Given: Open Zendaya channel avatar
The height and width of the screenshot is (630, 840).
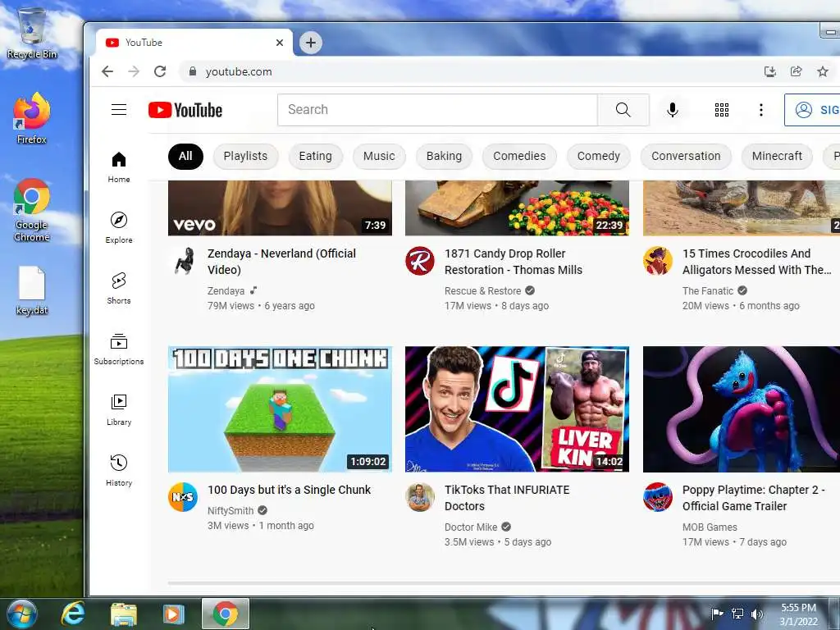Looking at the screenshot, I should click(183, 261).
